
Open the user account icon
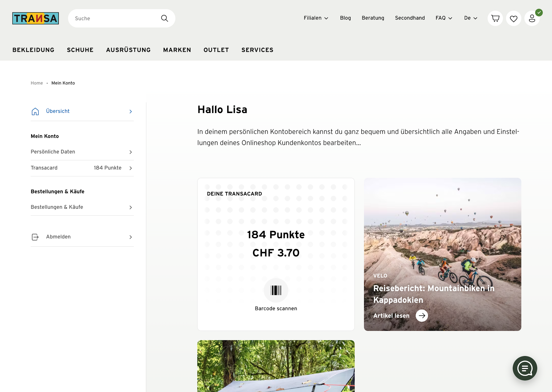(532, 18)
